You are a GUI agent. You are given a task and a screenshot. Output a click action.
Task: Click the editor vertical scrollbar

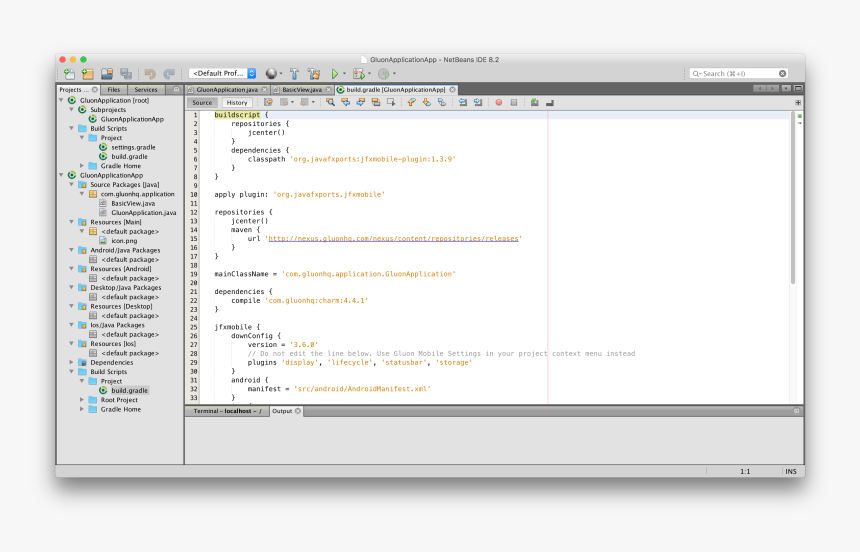793,199
